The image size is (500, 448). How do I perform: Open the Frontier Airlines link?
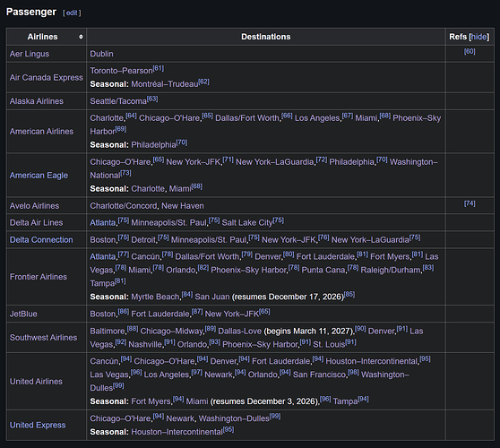pyautogui.click(x=39, y=277)
